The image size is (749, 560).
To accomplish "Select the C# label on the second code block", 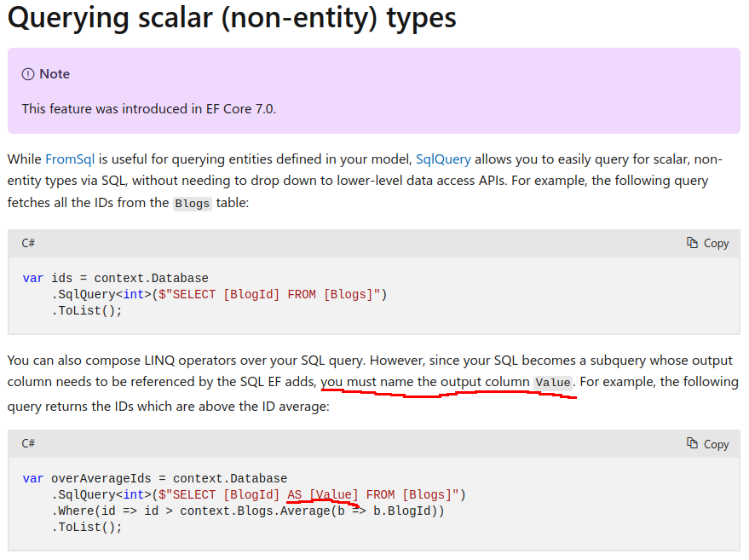I will point(28,443).
